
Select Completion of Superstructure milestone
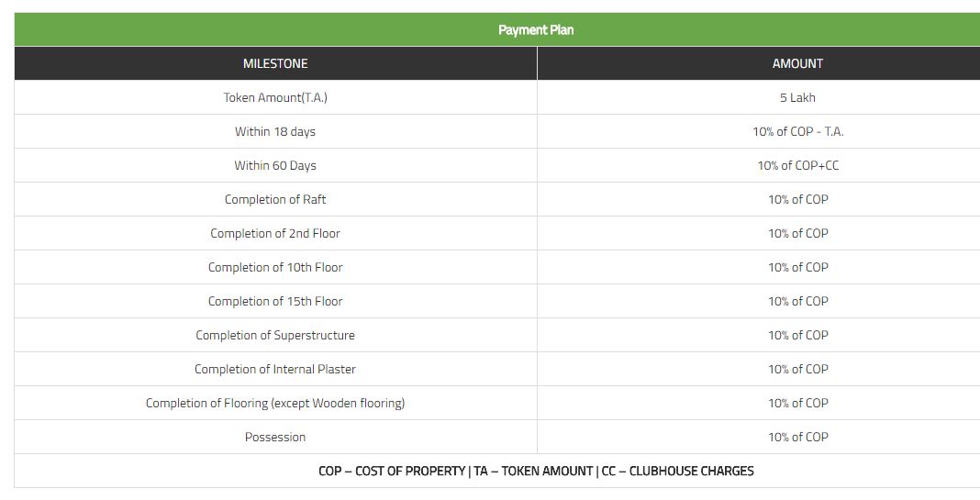pyautogui.click(x=275, y=335)
